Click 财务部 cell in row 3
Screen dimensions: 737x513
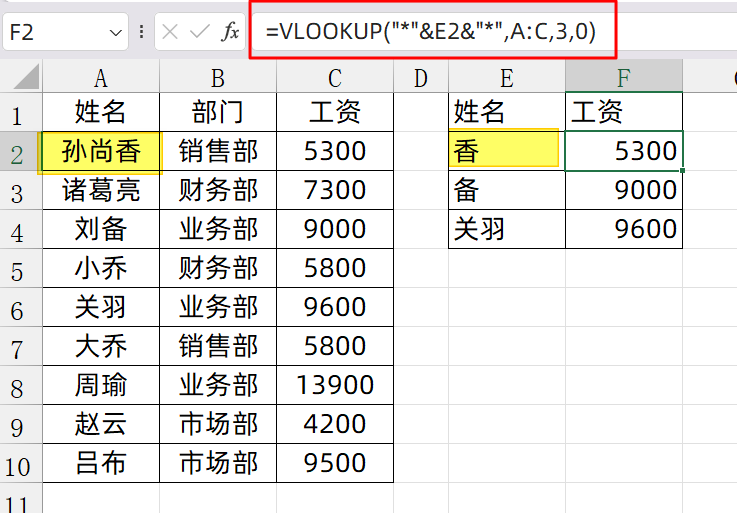coord(218,190)
